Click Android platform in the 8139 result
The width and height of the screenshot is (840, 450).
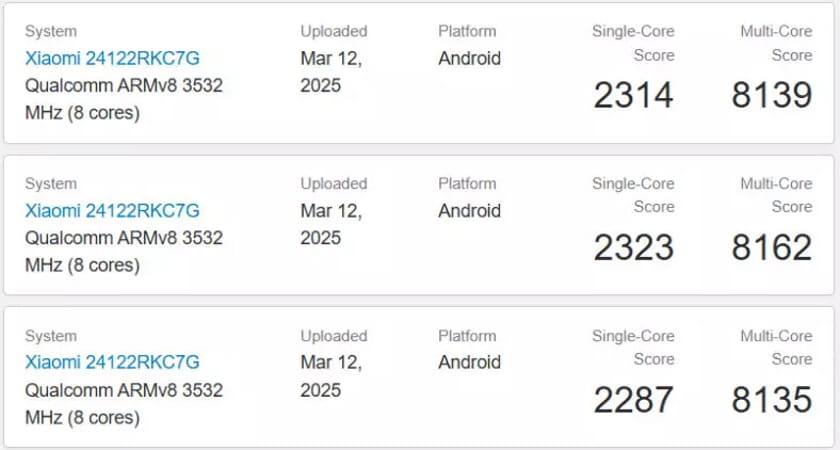pyautogui.click(x=469, y=58)
